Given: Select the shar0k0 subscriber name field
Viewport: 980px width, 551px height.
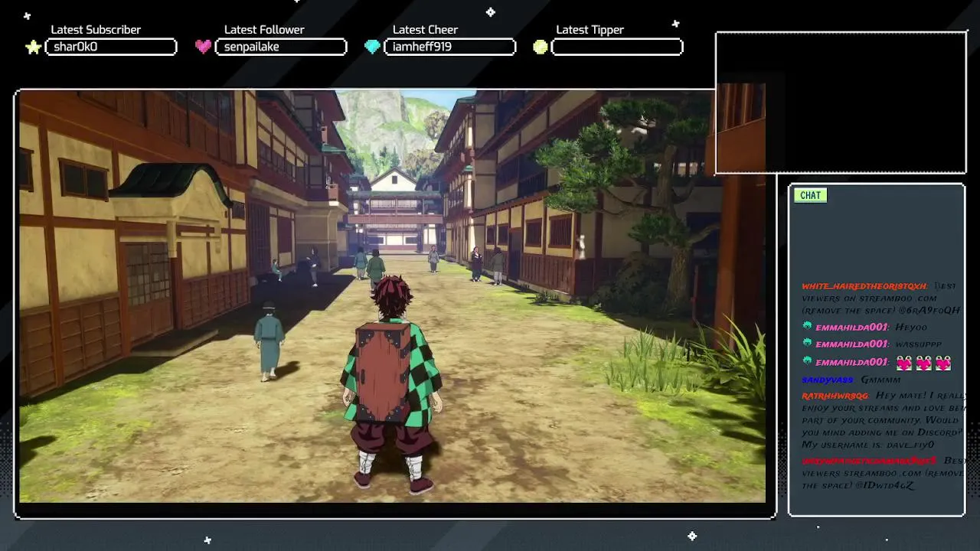Looking at the screenshot, I should pos(111,47).
